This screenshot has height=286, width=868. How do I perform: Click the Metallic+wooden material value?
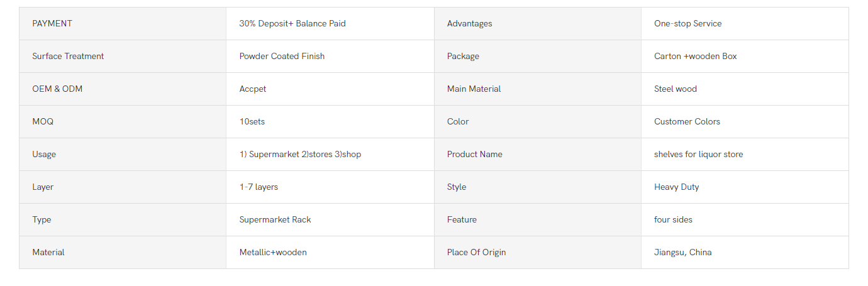(273, 253)
